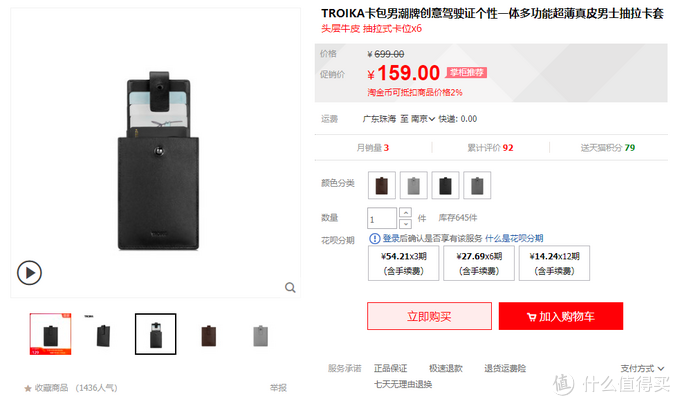Click the 立即购买 buy now button
The height and width of the screenshot is (406, 680).
coord(429,316)
